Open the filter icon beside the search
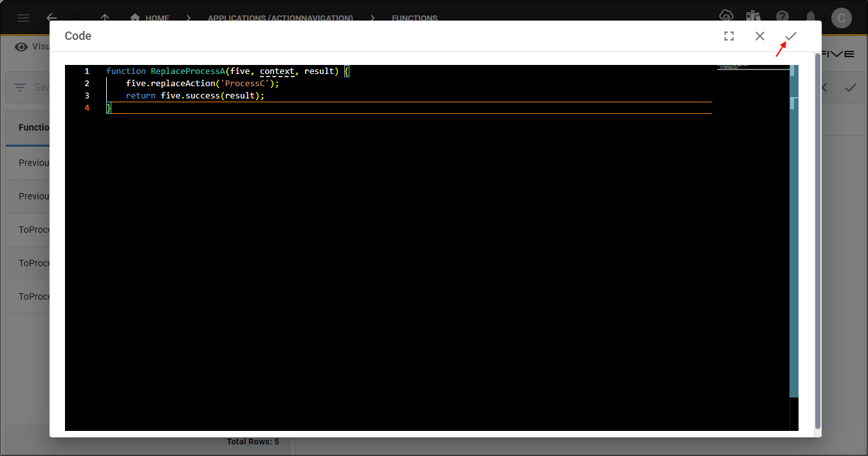Screen dimensions: 868x456 click(x=20, y=87)
